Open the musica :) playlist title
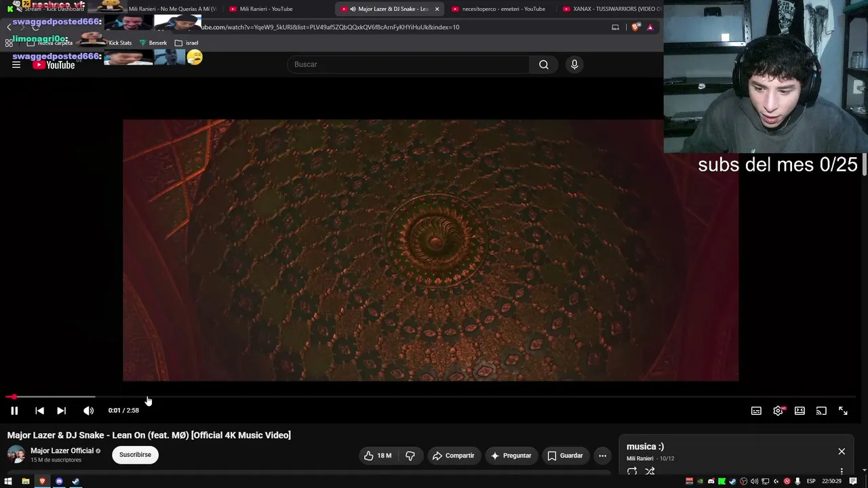The image size is (868, 488). coord(645,447)
